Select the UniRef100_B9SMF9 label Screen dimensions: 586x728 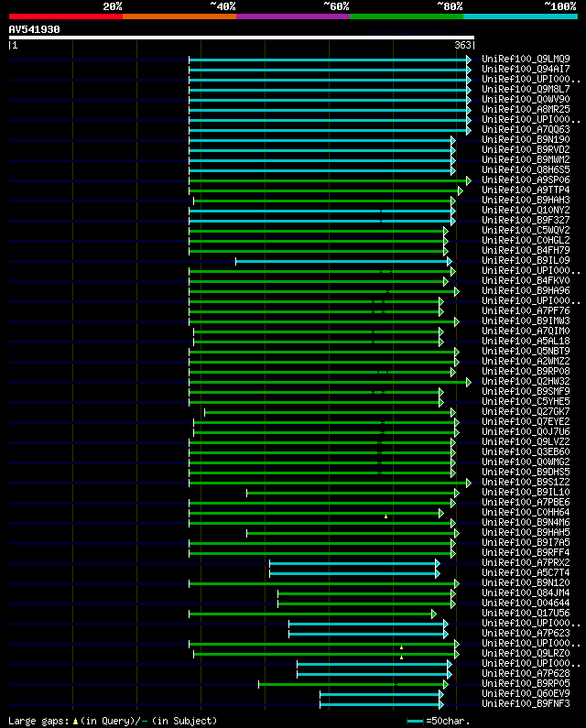tap(526, 391)
